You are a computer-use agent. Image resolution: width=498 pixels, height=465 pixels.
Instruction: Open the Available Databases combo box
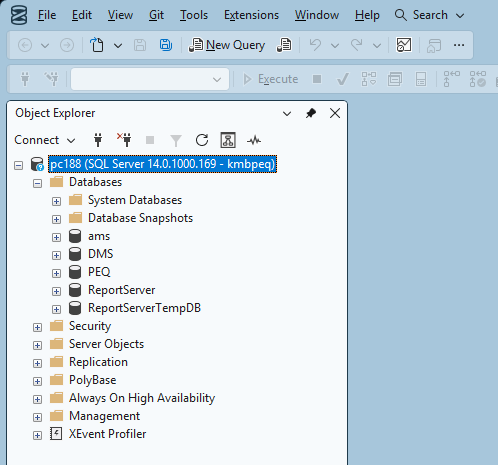(x=150, y=79)
